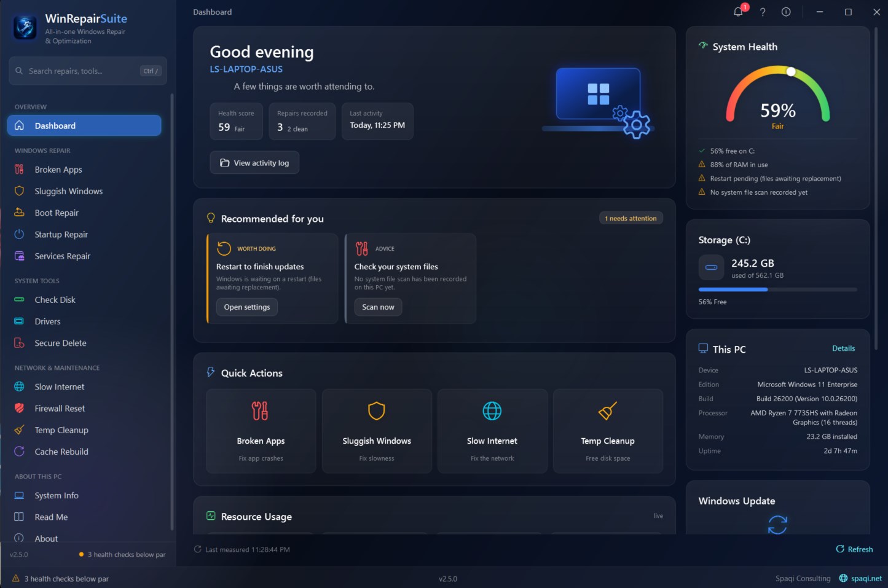This screenshot has width=888, height=588.
Task: Open System Info page
Action: click(x=84, y=495)
